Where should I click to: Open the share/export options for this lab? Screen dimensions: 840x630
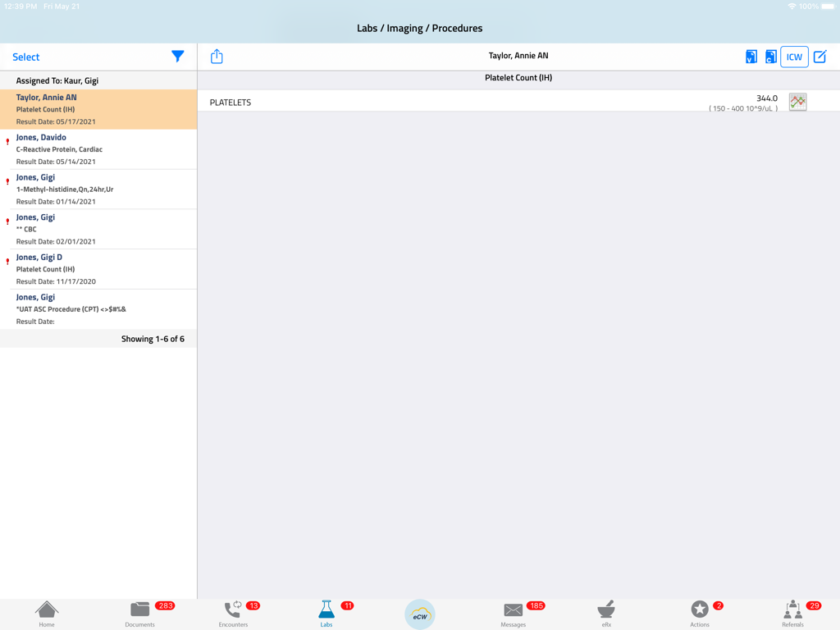(x=217, y=56)
